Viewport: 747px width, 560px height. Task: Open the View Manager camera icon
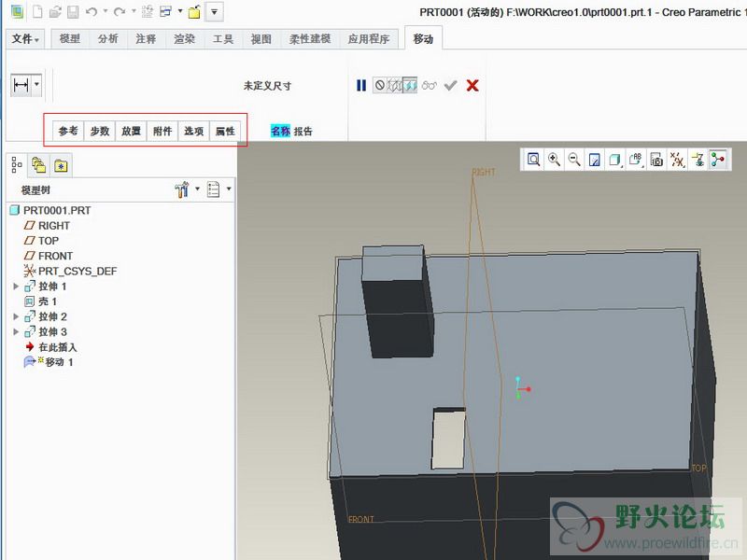pos(656,160)
